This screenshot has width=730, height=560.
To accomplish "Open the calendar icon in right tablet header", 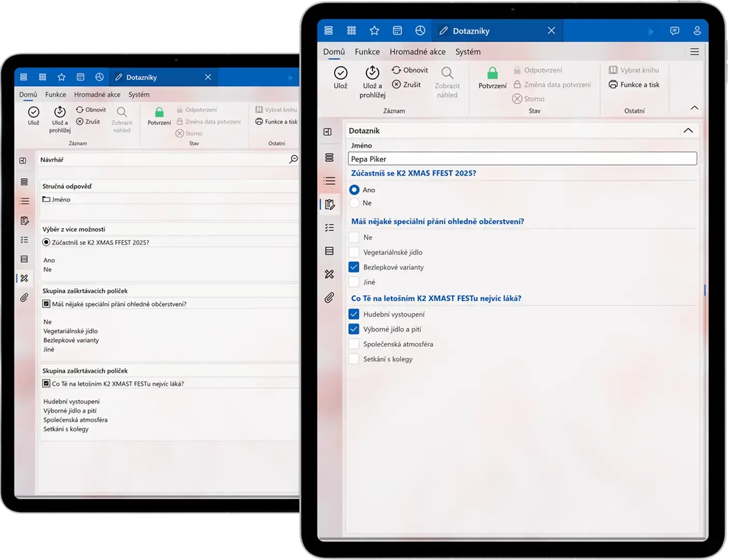I will coord(397,31).
